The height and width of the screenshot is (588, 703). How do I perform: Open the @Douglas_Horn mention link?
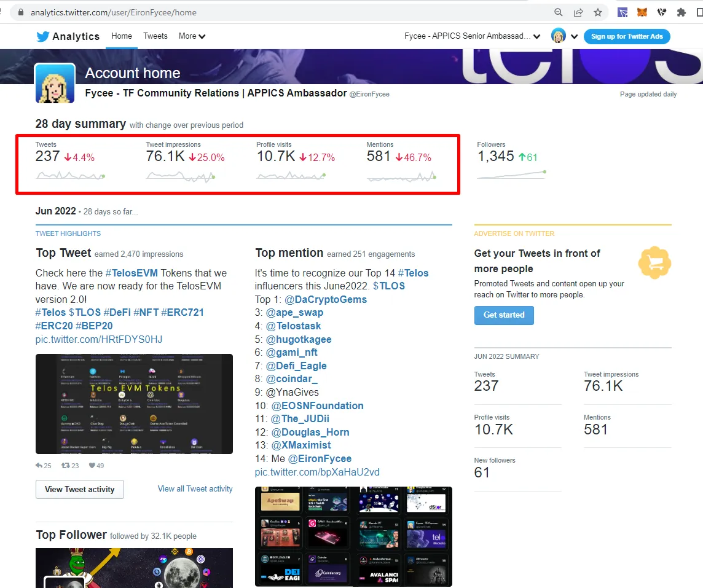(310, 432)
